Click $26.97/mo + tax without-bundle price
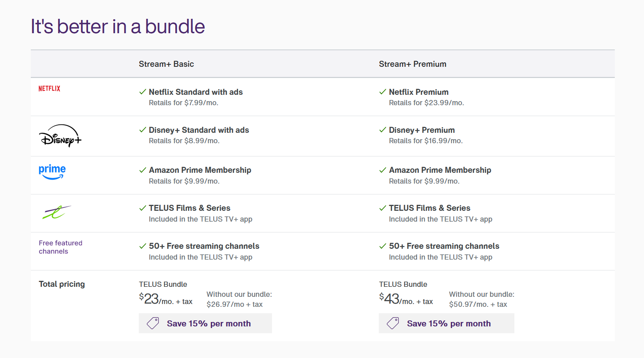The height and width of the screenshot is (358, 644). coord(234,304)
